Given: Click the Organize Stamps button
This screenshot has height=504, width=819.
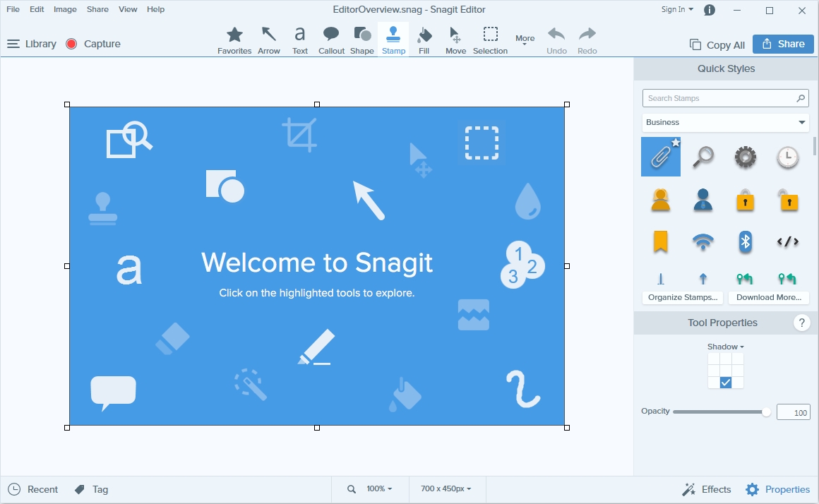Looking at the screenshot, I should tap(683, 297).
